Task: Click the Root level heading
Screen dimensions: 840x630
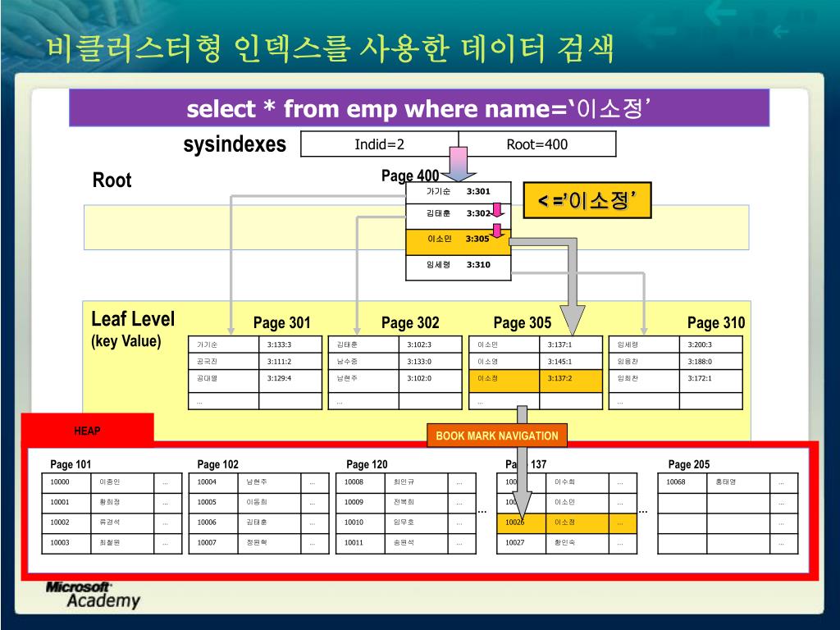Action: point(112,180)
